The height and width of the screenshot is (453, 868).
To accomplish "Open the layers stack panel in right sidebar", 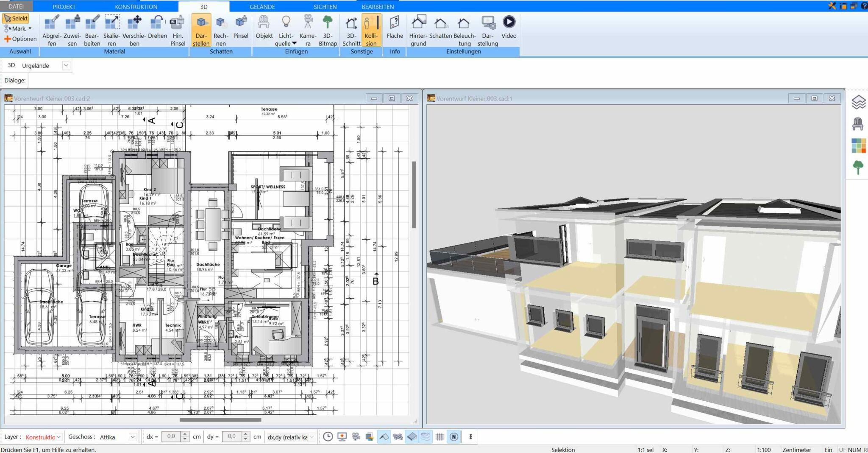I will (x=858, y=102).
